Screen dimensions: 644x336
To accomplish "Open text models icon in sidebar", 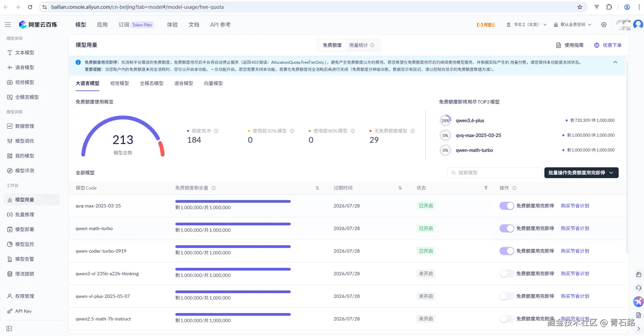I will pyautogui.click(x=10, y=53).
